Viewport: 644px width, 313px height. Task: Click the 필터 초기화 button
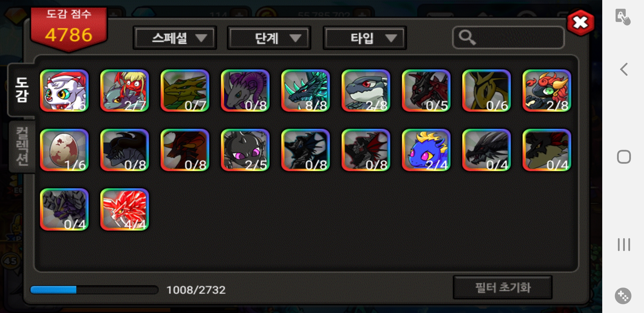502,287
